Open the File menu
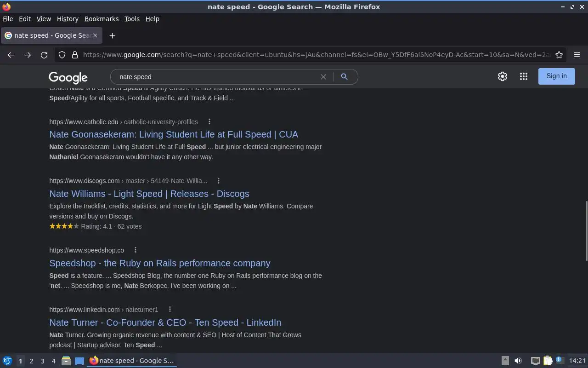 point(8,19)
